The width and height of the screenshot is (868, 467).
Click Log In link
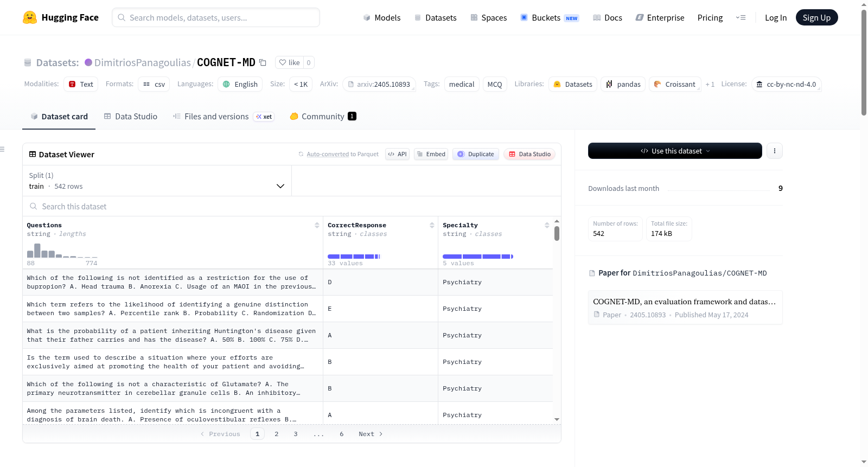click(776, 17)
